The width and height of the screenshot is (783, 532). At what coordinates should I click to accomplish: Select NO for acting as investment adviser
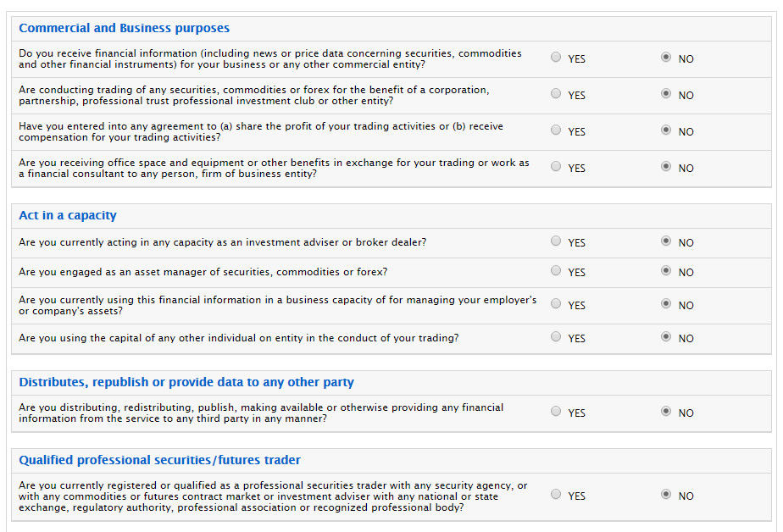[x=666, y=241]
